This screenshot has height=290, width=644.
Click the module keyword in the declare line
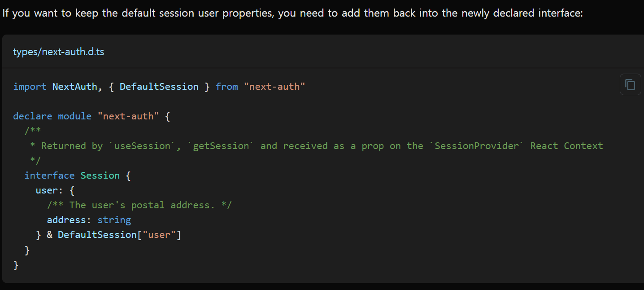tap(74, 116)
